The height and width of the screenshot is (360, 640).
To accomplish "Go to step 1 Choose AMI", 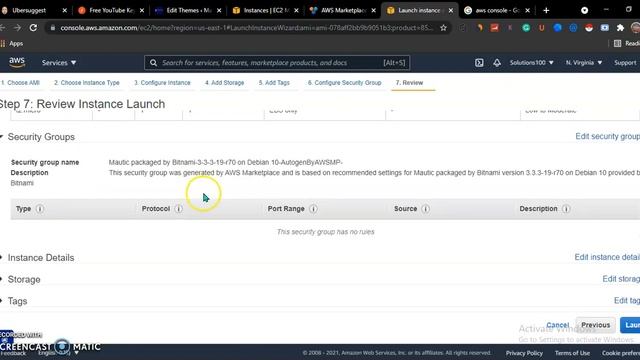I will tap(20, 82).
